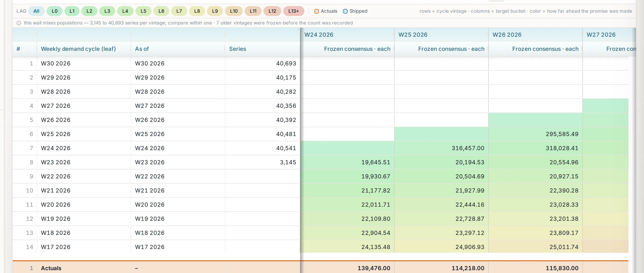Choose the L2 lag chip
The image size is (644, 273).
[89, 11]
